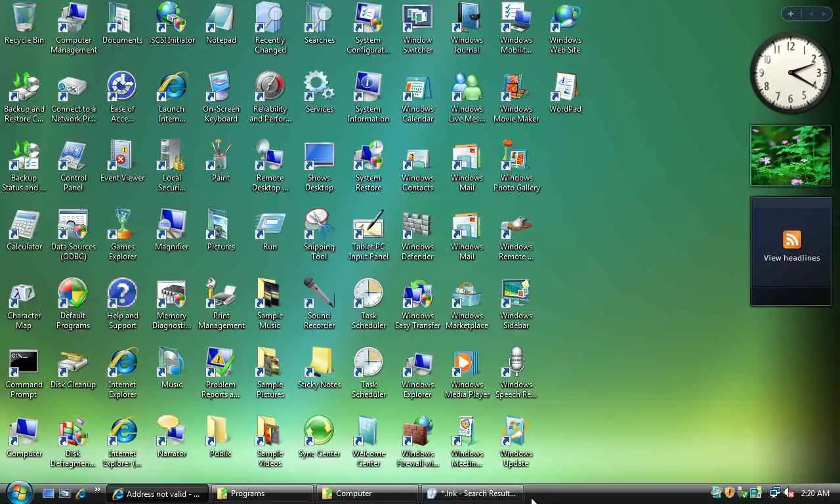Launch Internet Explorer from Quick Launch
The image size is (840, 504).
[x=81, y=493]
